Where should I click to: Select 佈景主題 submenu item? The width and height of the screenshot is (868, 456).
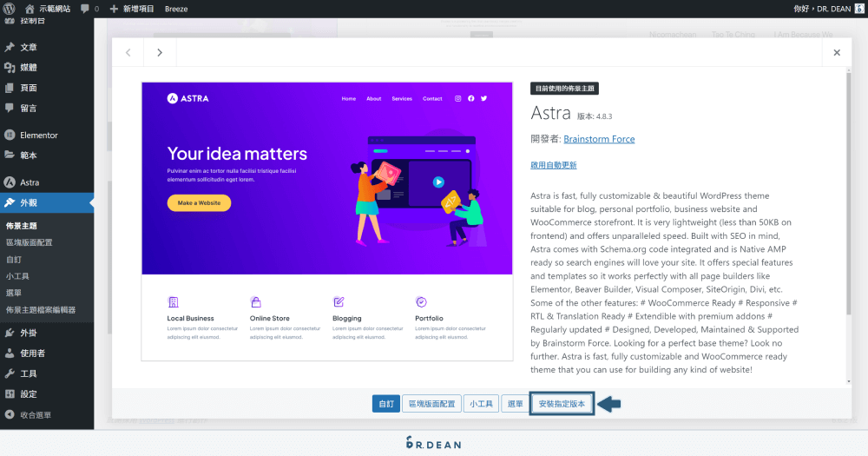pos(22,226)
